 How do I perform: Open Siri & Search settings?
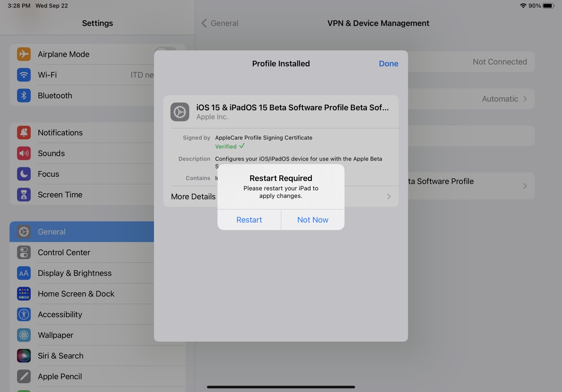click(x=97, y=355)
